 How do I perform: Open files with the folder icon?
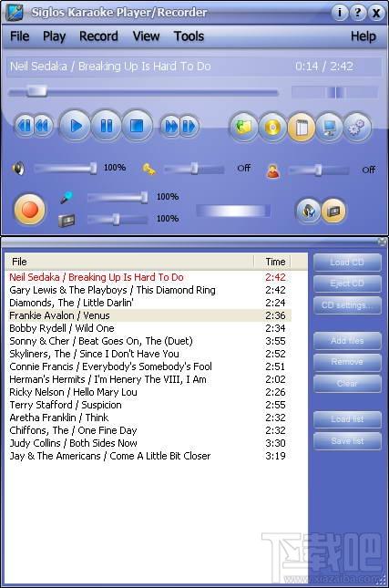tap(243, 128)
